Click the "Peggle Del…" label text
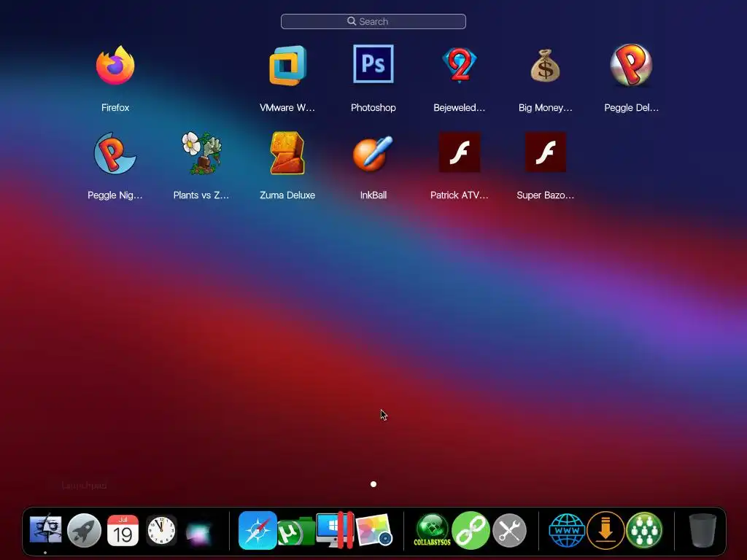Screen dimensions: 747x560 [631, 108]
